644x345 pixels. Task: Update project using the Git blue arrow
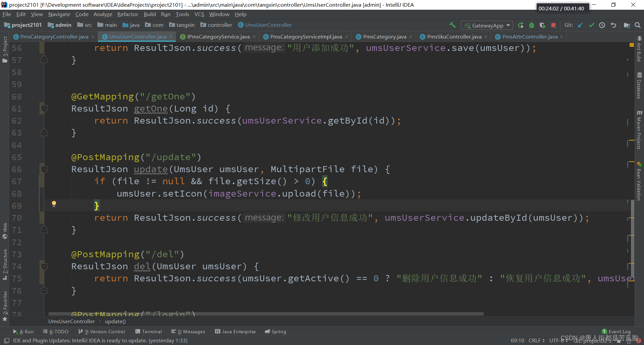[581, 25]
